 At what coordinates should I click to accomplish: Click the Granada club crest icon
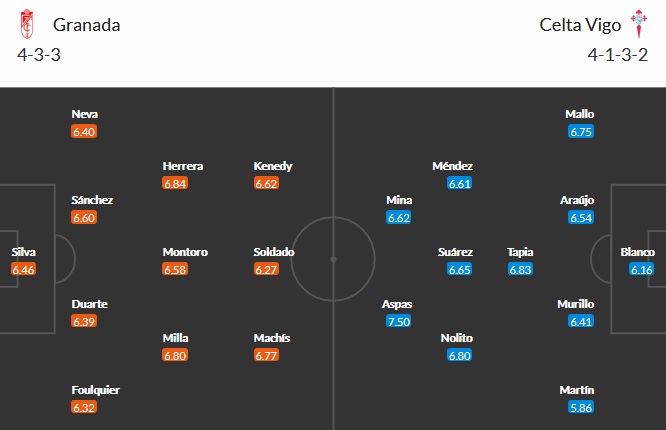(28, 24)
